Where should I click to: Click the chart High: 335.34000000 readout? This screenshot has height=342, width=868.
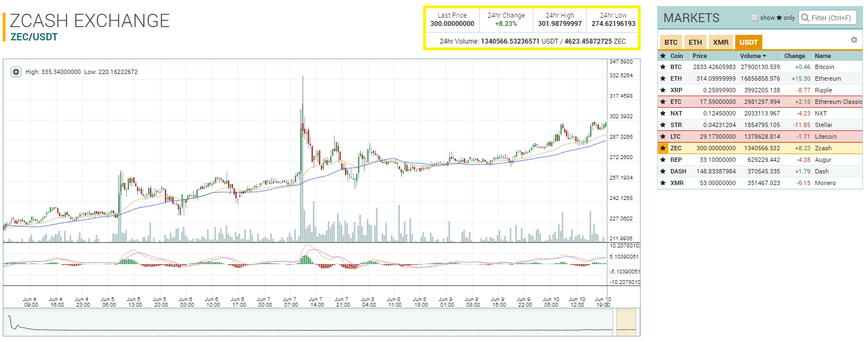pyautogui.click(x=53, y=72)
